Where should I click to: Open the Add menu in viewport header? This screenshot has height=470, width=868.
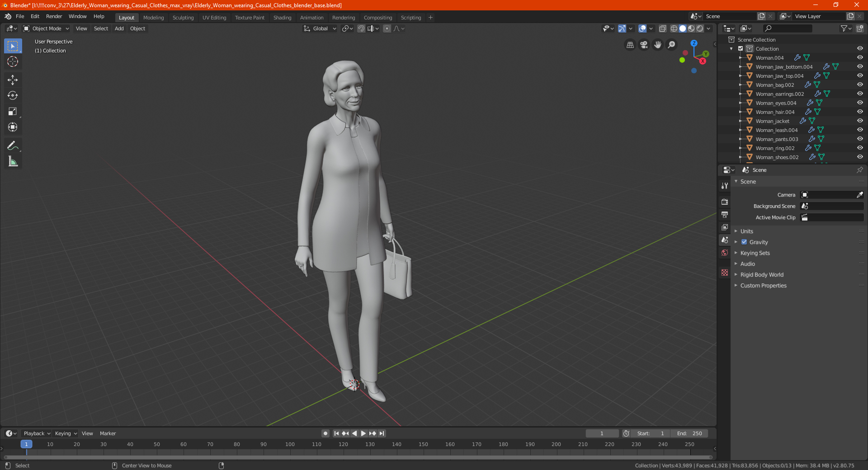[119, 28]
